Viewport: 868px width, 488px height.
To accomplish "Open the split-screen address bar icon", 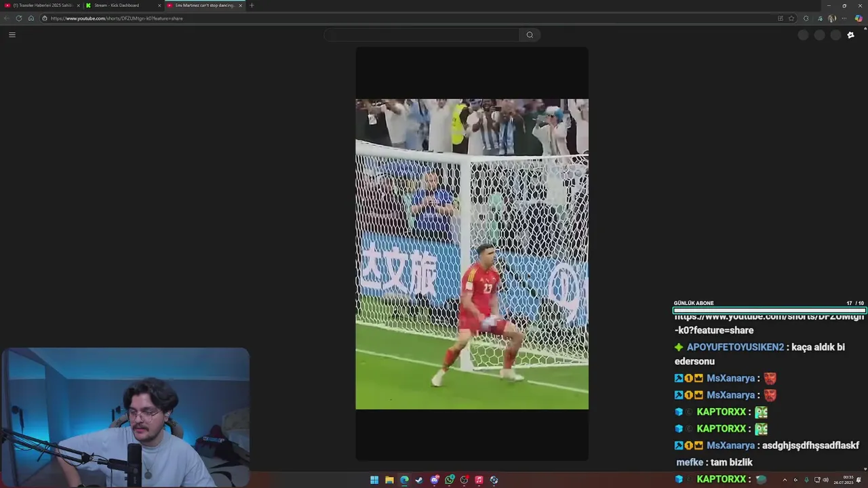I will pos(781,18).
